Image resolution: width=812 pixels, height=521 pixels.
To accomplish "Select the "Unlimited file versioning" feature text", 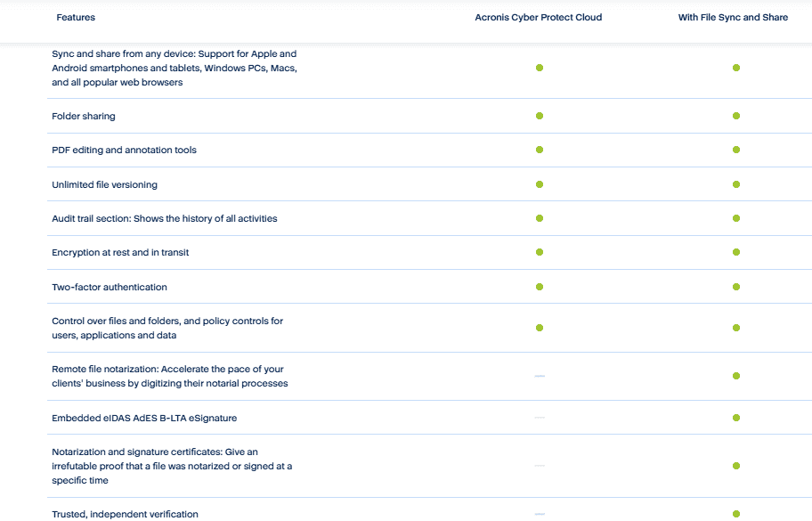I will pos(104,184).
